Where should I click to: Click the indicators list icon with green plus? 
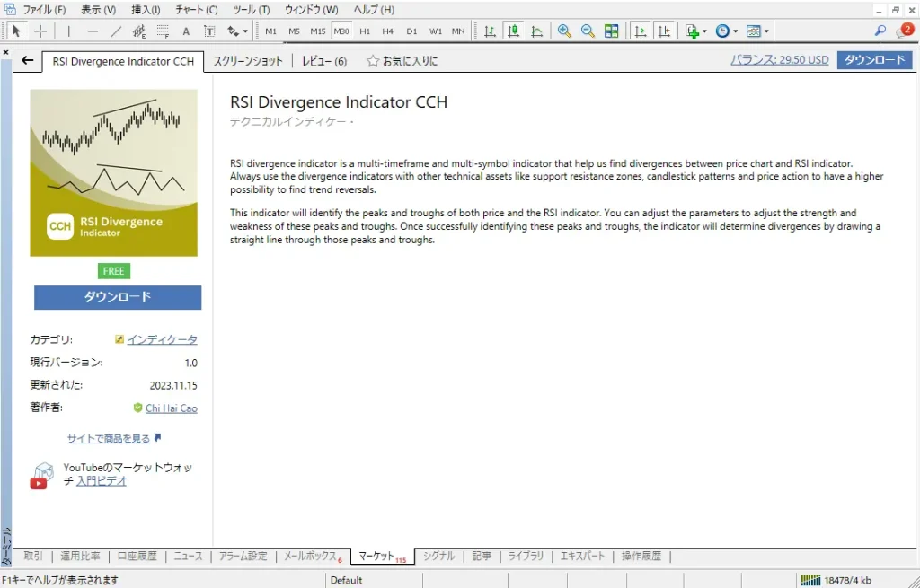click(x=693, y=31)
